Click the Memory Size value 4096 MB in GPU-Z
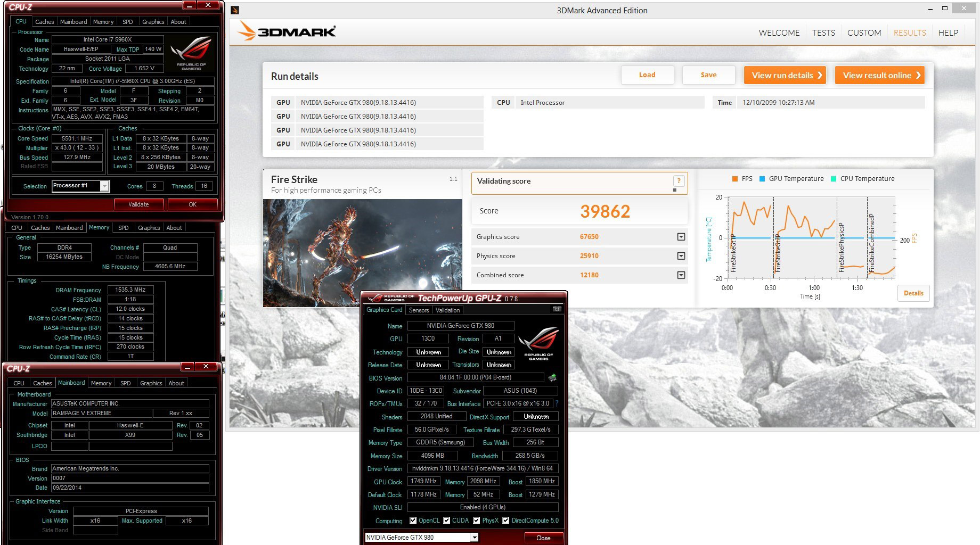The height and width of the screenshot is (545, 980). coord(432,456)
